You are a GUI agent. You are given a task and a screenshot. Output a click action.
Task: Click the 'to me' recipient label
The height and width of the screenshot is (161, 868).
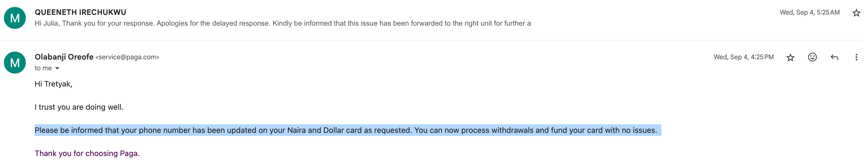43,68
